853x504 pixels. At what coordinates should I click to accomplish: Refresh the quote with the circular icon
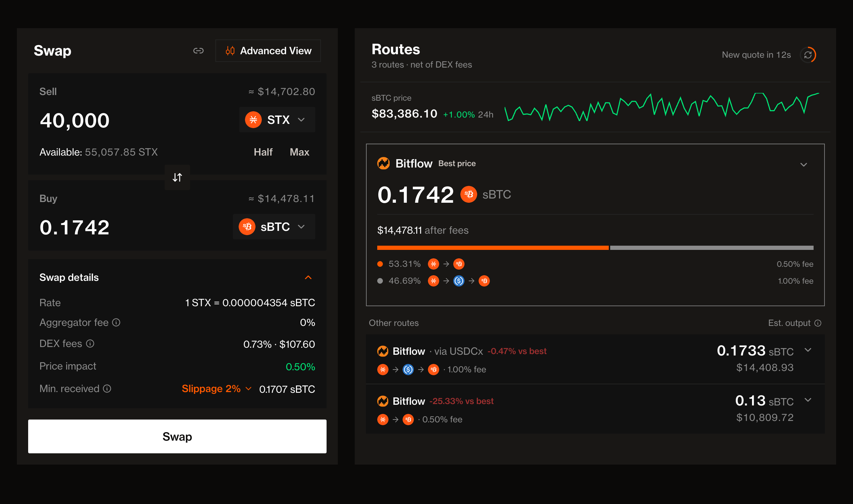(x=808, y=55)
